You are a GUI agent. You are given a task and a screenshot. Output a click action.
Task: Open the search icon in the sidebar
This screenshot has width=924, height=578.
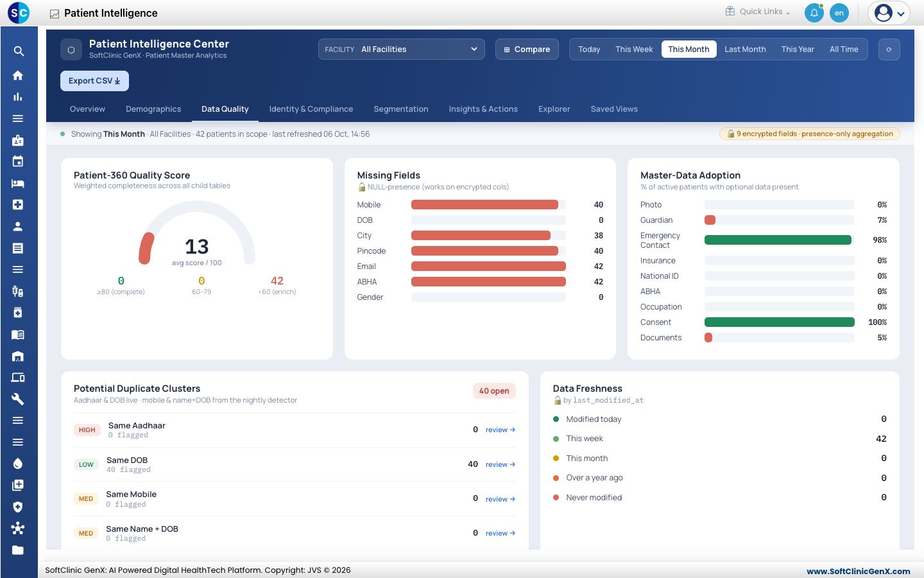coord(18,51)
